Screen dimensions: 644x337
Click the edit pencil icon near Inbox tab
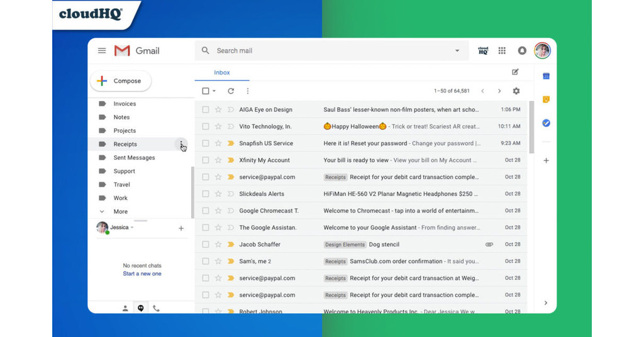point(515,72)
